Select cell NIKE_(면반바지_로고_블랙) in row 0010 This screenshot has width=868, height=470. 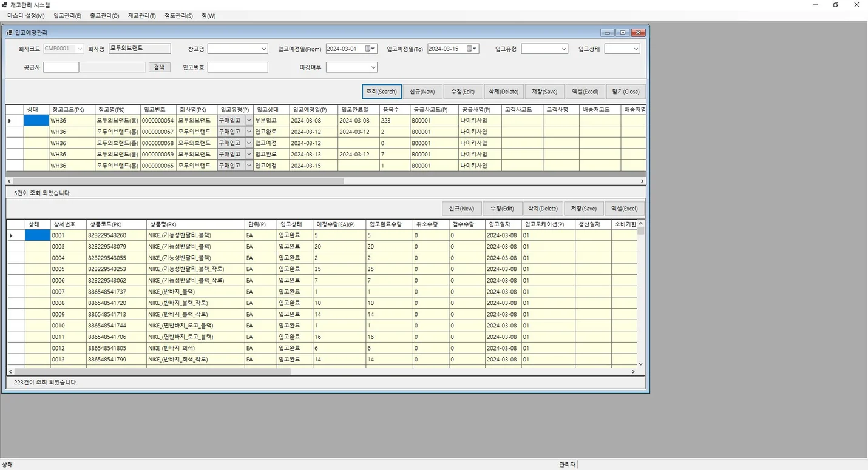[195, 325]
